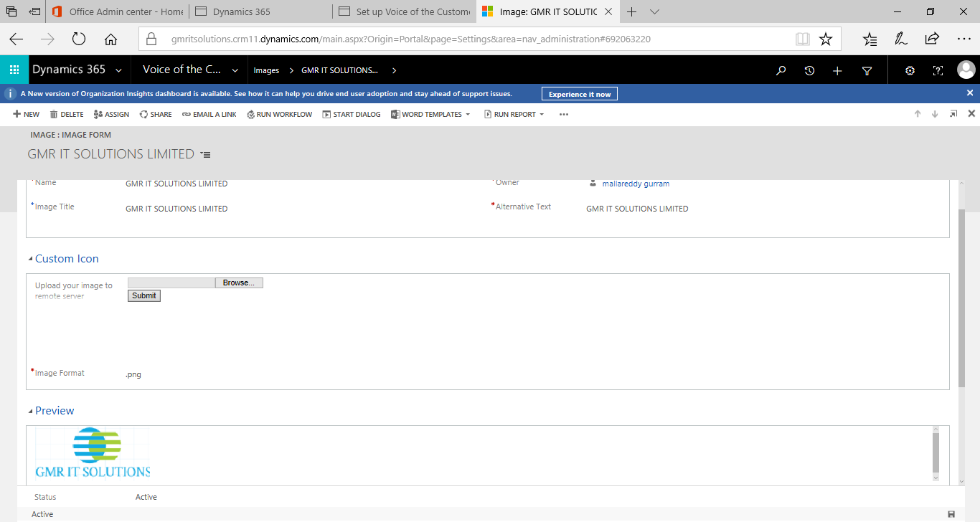The image size is (980, 522).
Task: Go to browser home page
Action: [x=110, y=39]
